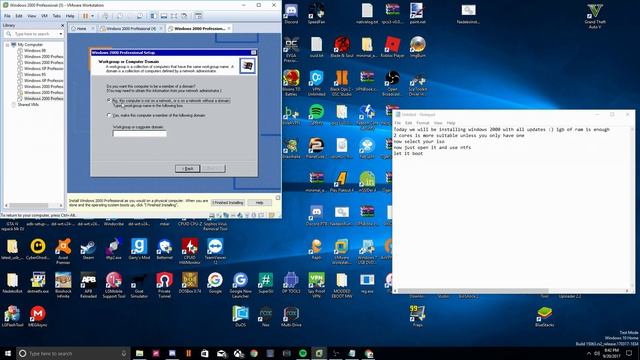The width and height of the screenshot is (640, 360).
Task: Open the Action Center notification icon
Action: click(629, 353)
